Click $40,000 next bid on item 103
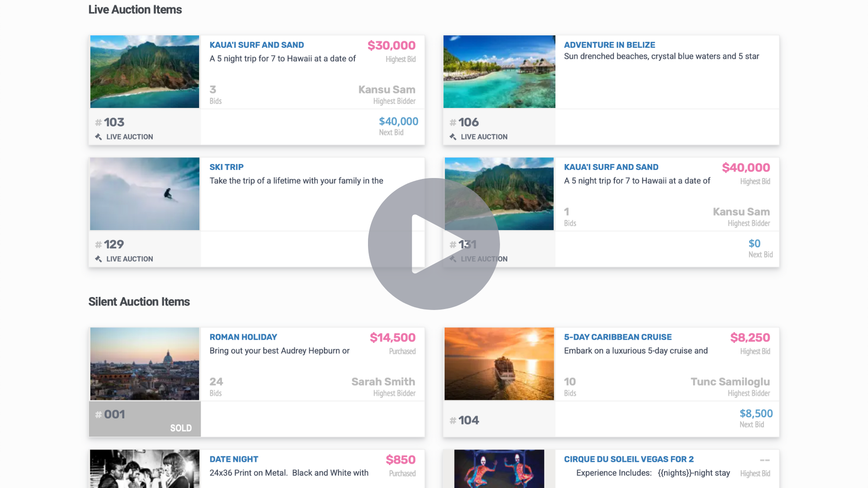This screenshot has width=868, height=488. (398, 121)
